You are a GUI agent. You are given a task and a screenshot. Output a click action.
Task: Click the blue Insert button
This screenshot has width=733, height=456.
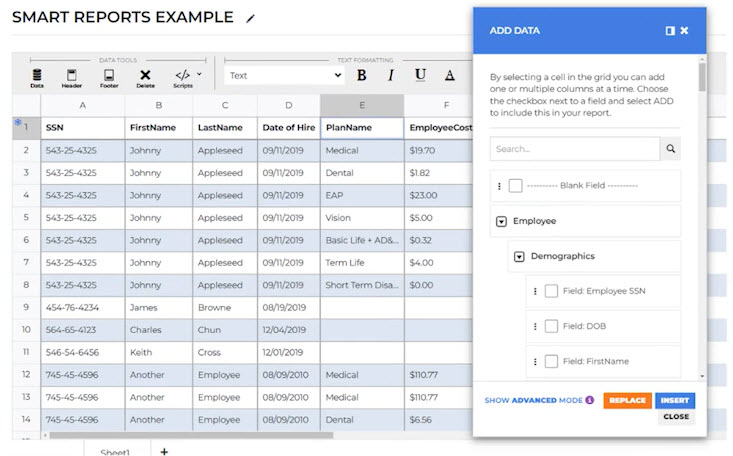tap(675, 400)
